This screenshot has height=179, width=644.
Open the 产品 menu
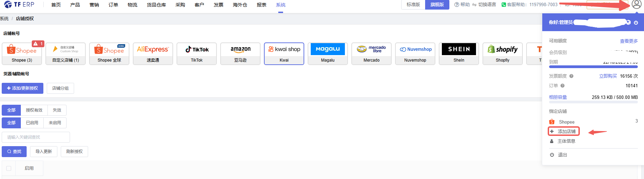click(75, 5)
